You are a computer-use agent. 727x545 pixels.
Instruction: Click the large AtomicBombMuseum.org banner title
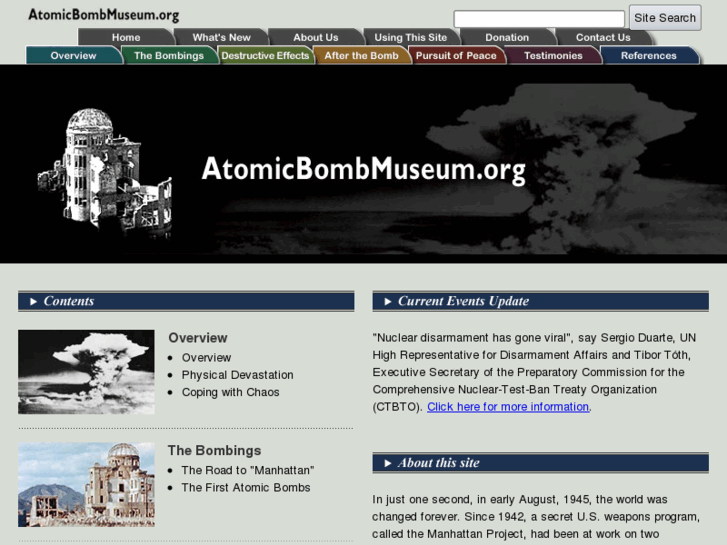(364, 169)
